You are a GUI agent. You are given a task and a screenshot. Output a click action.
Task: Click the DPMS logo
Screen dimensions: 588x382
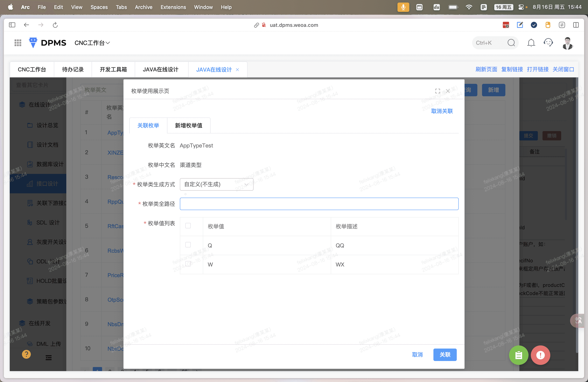click(x=47, y=43)
